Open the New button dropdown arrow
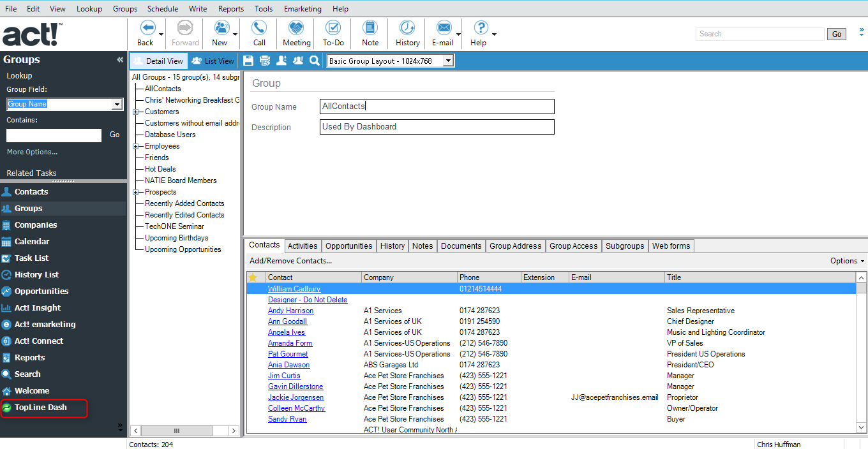This screenshot has width=868, height=449. point(236,34)
